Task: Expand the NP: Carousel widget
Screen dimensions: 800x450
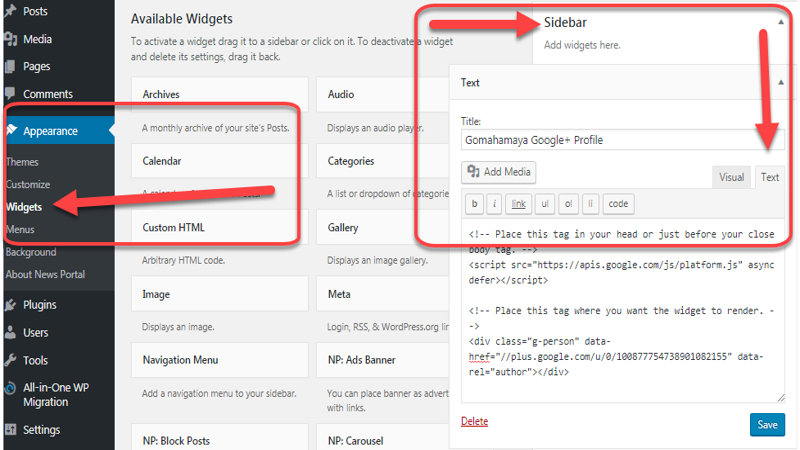Action: (383, 438)
